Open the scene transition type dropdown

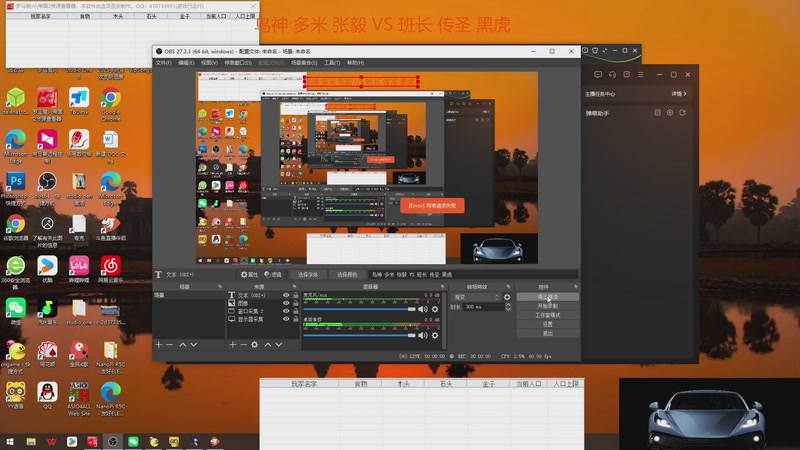[x=476, y=297]
